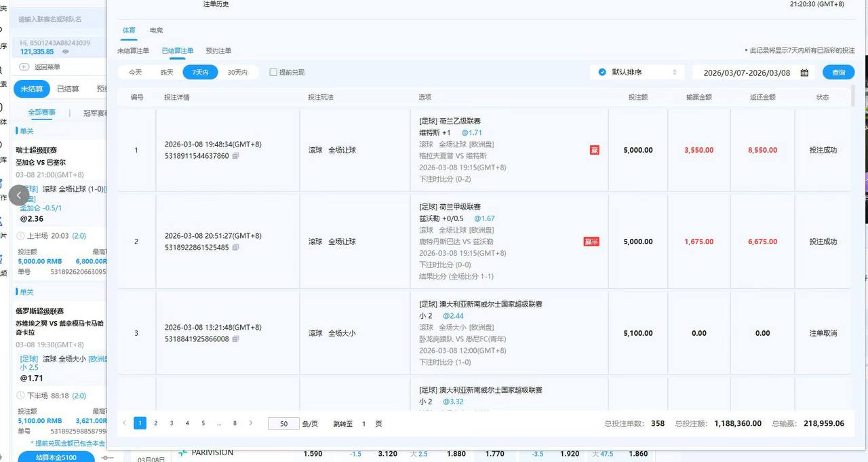
Task: Copy bet number 5318911544637860
Action: pyautogui.click(x=235, y=156)
